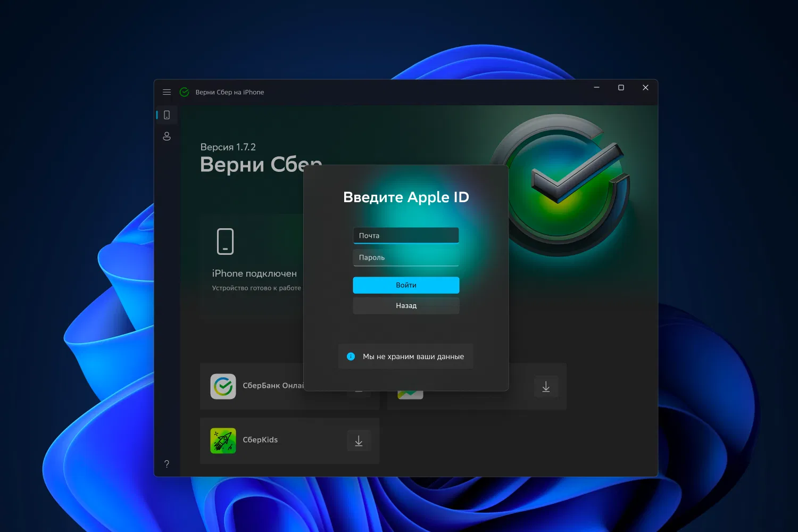Focus the Пароль password field
The image size is (798, 532).
tap(406, 257)
